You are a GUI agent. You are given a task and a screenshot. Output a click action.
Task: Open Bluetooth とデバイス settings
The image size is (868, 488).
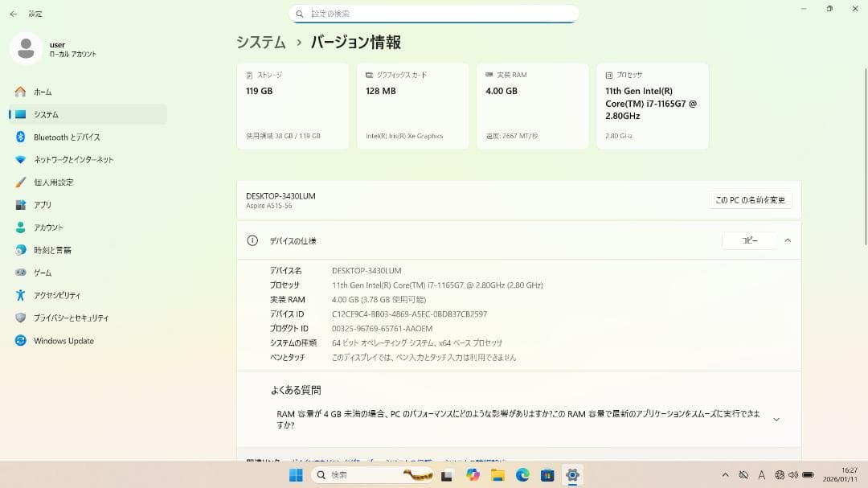64,137
